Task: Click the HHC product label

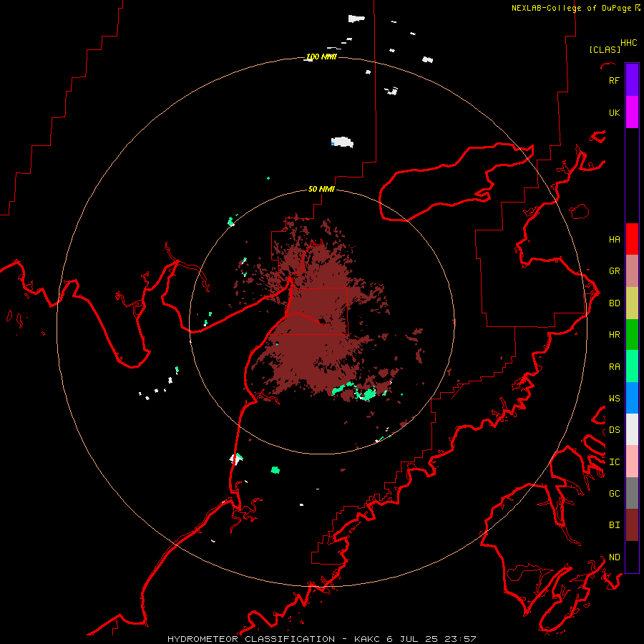Action: tap(629, 43)
